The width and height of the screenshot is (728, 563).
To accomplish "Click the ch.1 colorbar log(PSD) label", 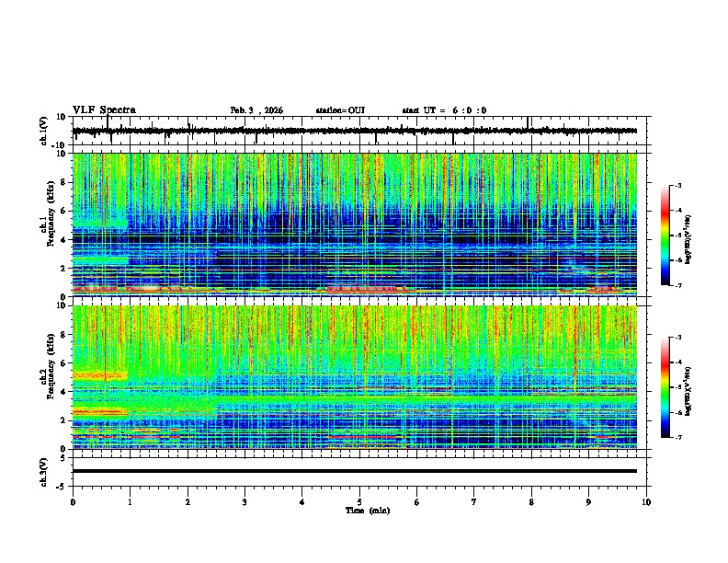I will [688, 239].
